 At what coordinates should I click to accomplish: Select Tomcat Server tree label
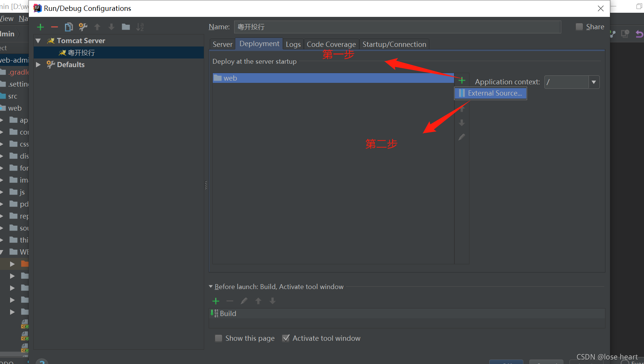tap(81, 40)
